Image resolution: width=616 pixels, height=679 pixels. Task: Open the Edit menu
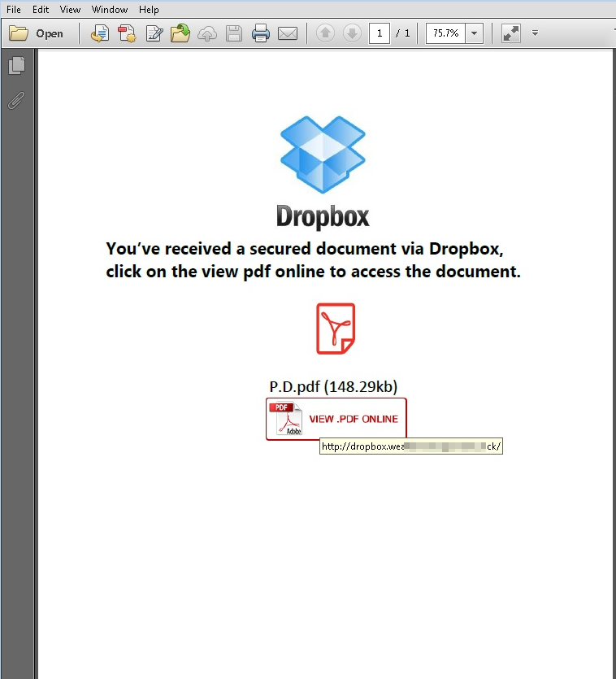click(x=41, y=10)
